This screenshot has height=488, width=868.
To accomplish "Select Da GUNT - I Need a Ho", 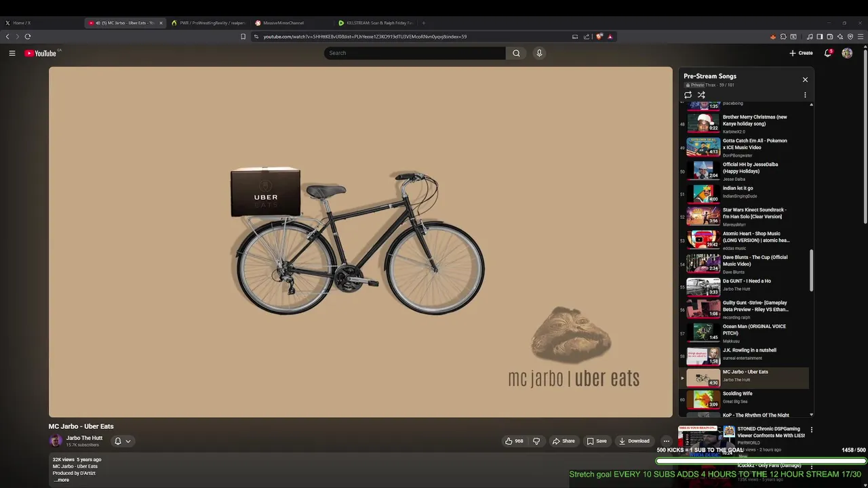I will pos(744,286).
